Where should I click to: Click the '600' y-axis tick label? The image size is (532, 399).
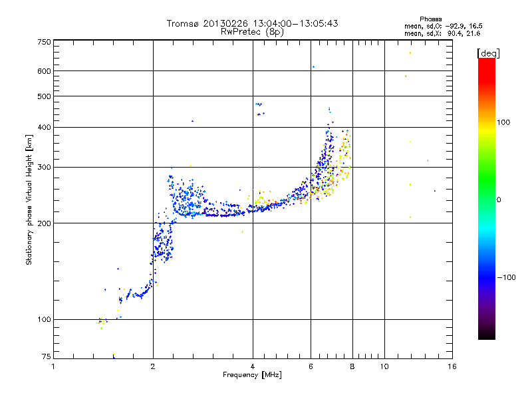tap(44, 71)
